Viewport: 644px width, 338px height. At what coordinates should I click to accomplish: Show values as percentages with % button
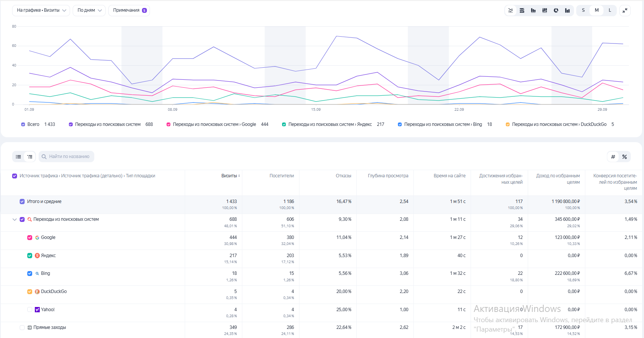tap(624, 157)
